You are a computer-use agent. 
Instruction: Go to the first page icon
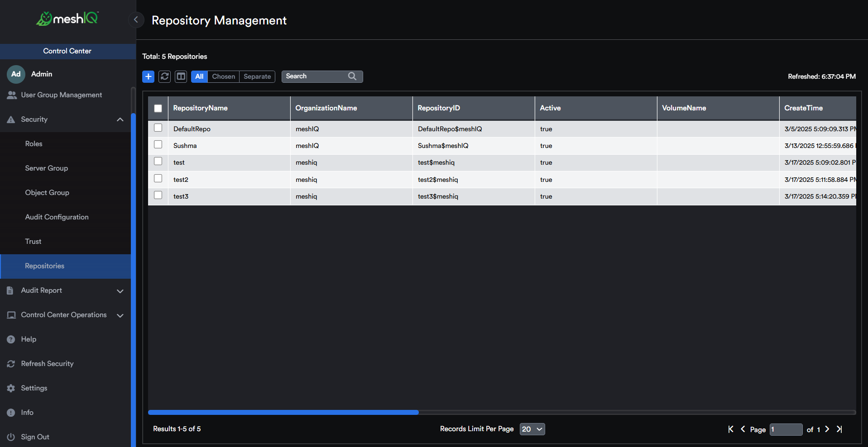point(731,429)
